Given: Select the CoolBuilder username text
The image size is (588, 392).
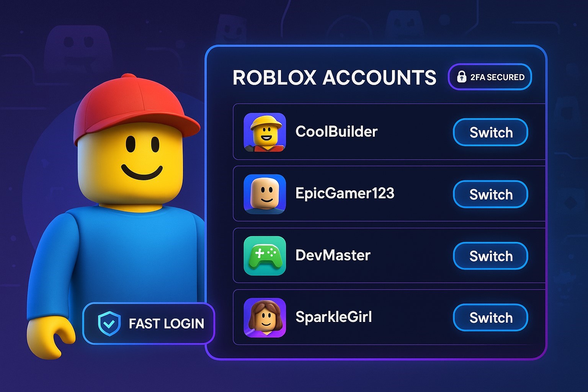Looking at the screenshot, I should coord(336,132).
